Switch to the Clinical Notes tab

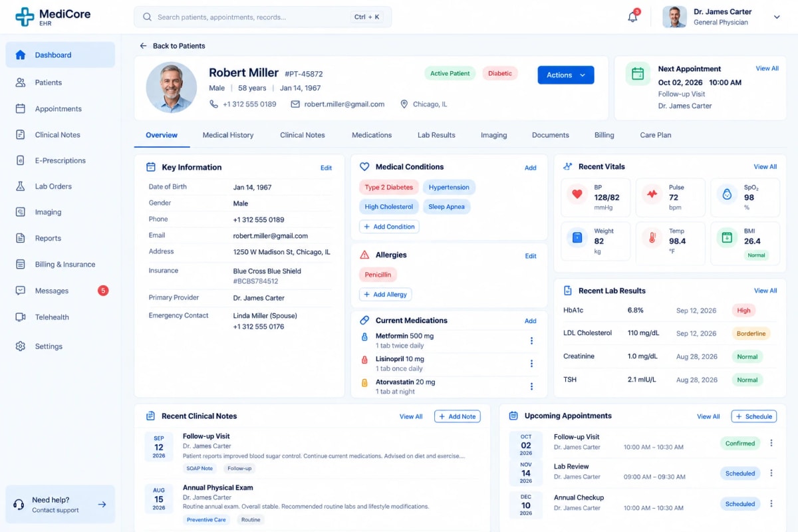pyautogui.click(x=303, y=135)
